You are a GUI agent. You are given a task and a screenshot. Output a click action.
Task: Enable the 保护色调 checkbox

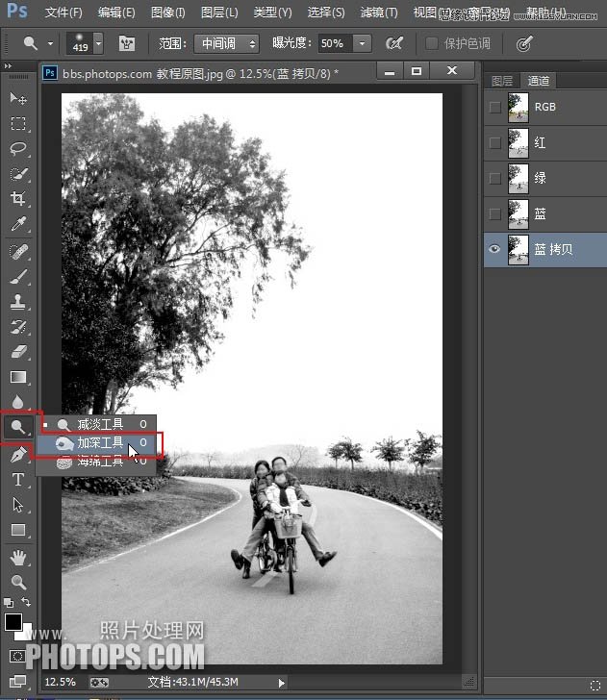click(431, 43)
